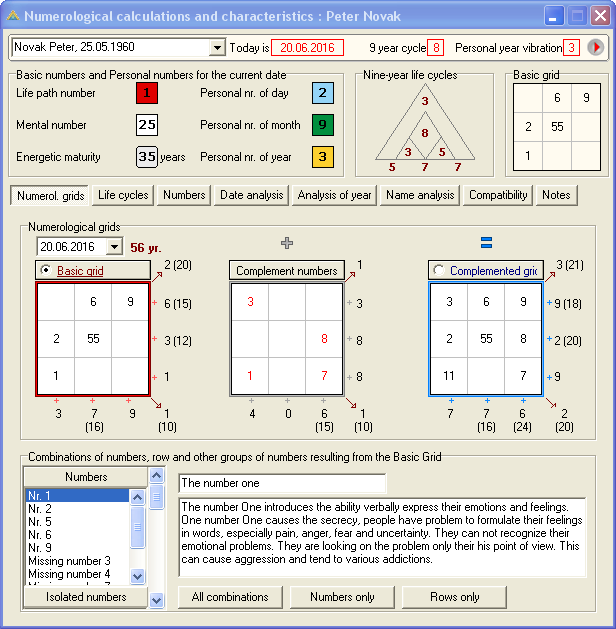Open the person name dropdown
Screen dimensions: 616x629
tap(218, 48)
